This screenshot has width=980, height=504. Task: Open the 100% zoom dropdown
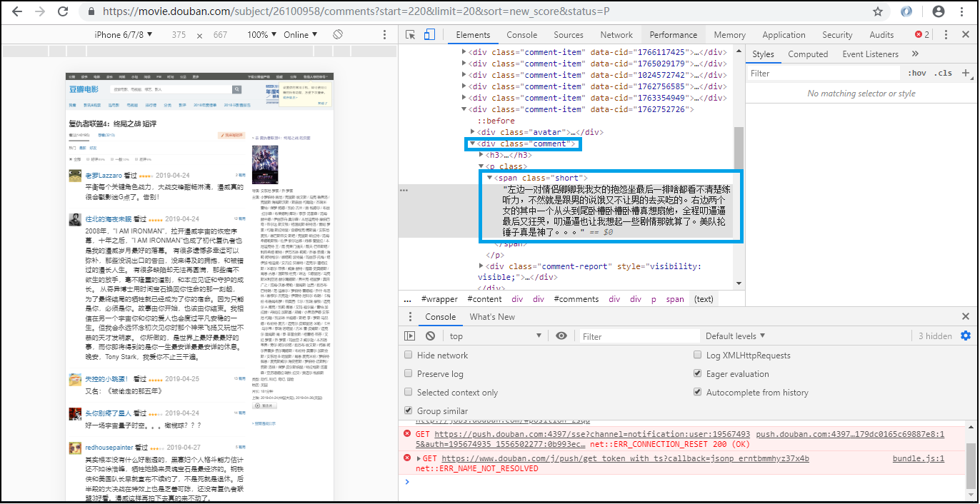click(262, 34)
